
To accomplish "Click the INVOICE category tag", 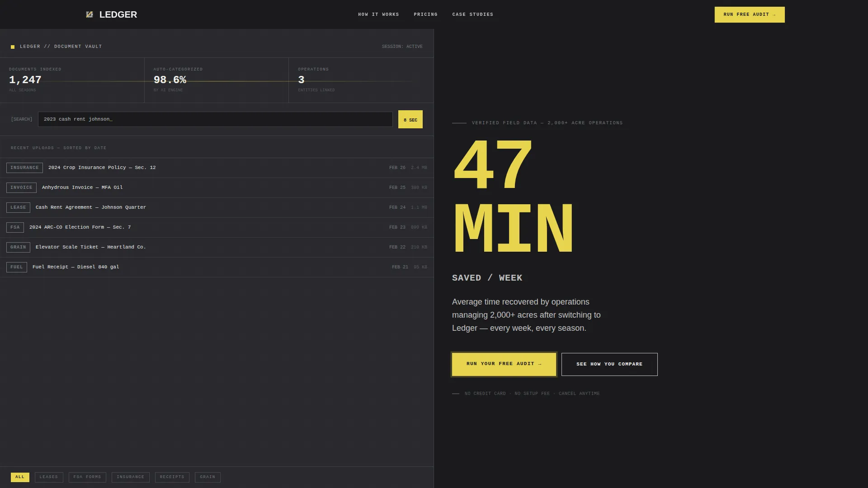I will [21, 188].
